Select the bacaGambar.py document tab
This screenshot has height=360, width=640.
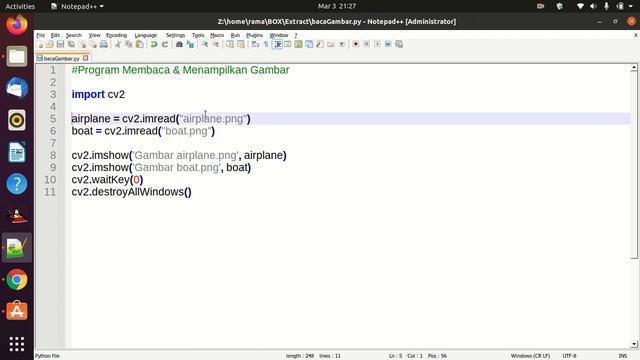point(61,58)
